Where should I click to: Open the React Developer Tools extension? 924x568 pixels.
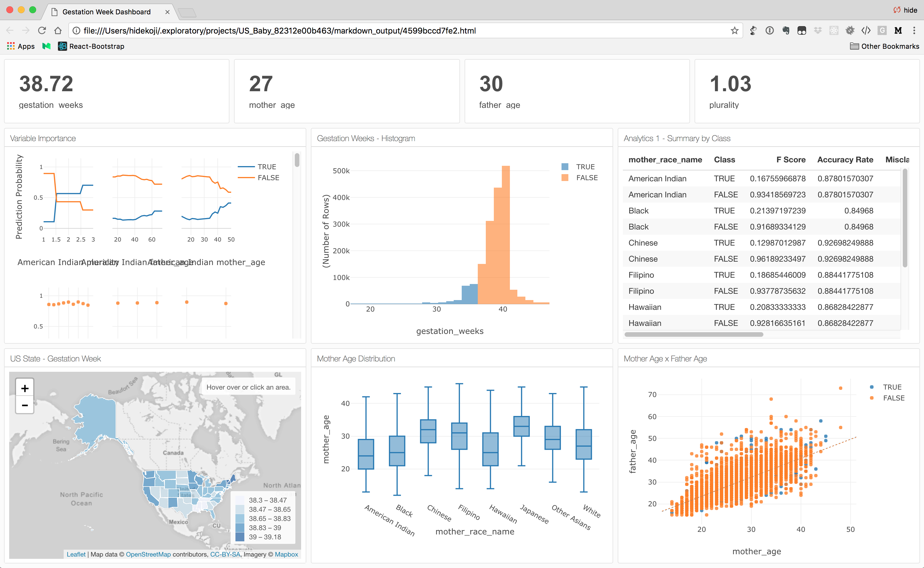[834, 30]
